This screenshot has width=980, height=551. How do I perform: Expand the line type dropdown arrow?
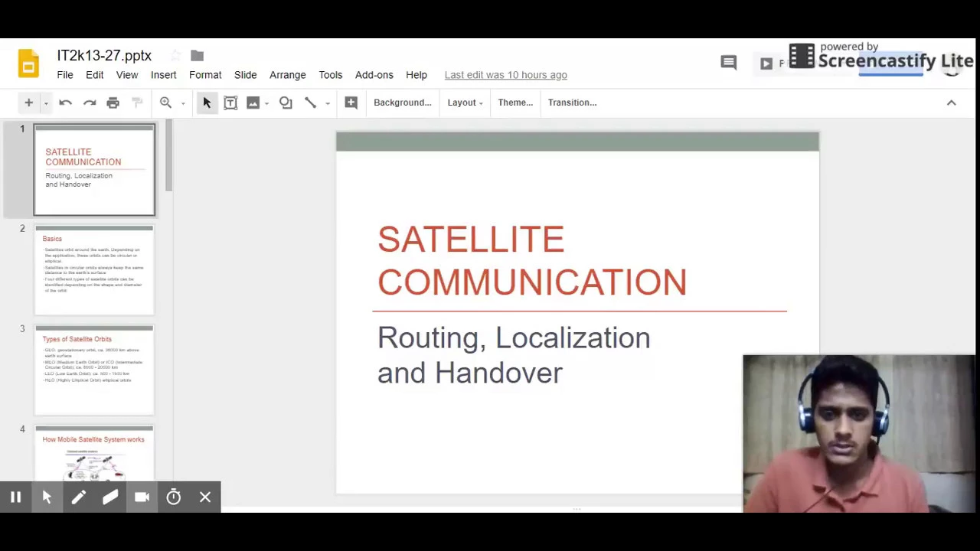(x=328, y=103)
